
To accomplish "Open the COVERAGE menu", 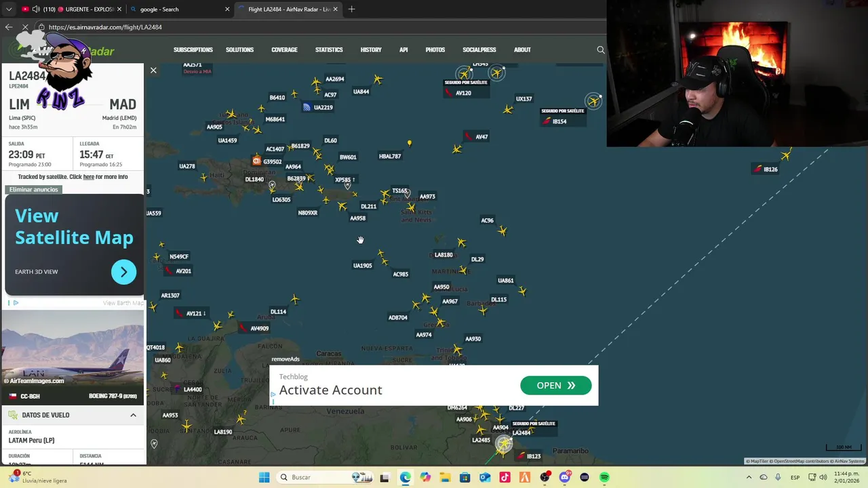I will 284,49.
